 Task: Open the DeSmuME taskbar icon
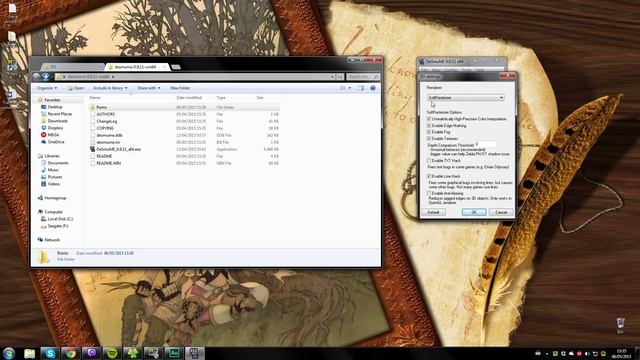coord(195,353)
